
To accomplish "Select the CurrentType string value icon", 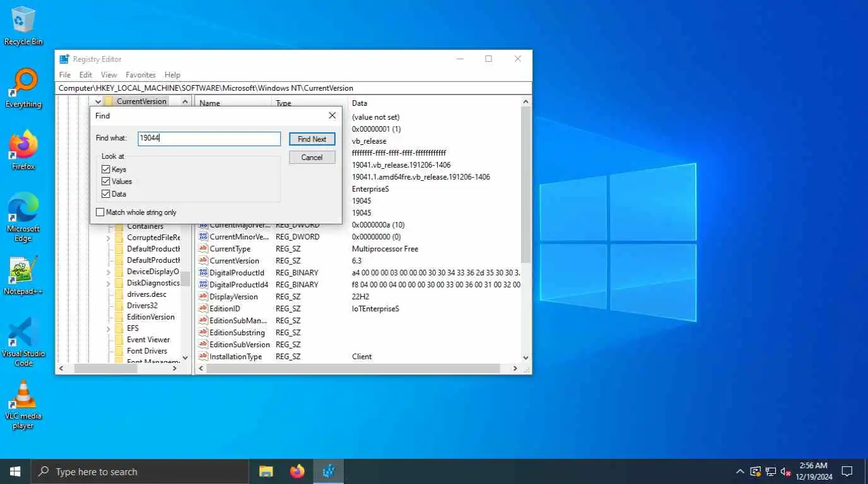I will (203, 249).
